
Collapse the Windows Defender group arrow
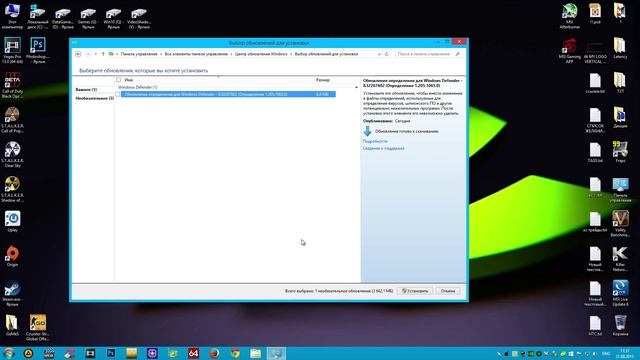pyautogui.click(x=356, y=87)
